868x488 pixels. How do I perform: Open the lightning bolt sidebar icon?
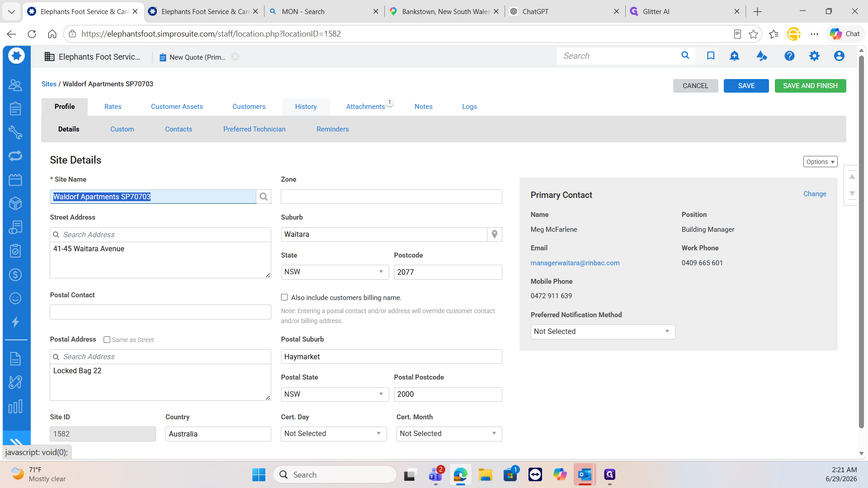tap(15, 322)
